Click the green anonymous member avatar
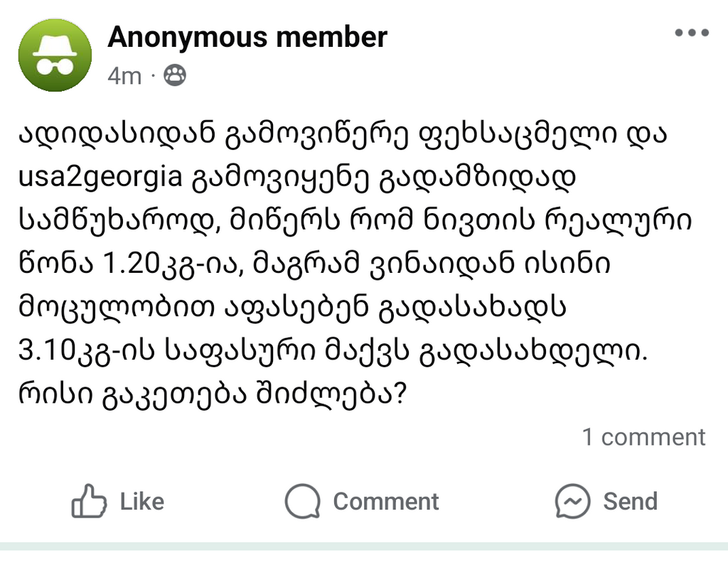Viewport: 728px width, 562px height. tap(55, 55)
